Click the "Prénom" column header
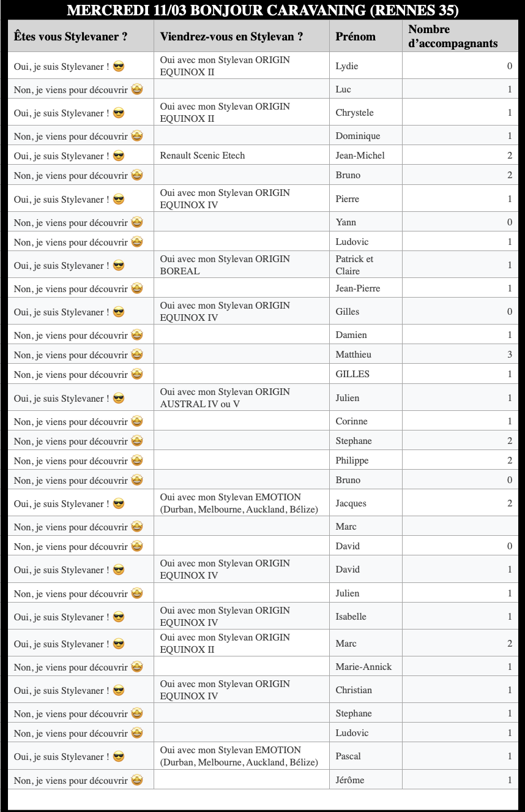This screenshot has width=525, height=812. coord(356,36)
